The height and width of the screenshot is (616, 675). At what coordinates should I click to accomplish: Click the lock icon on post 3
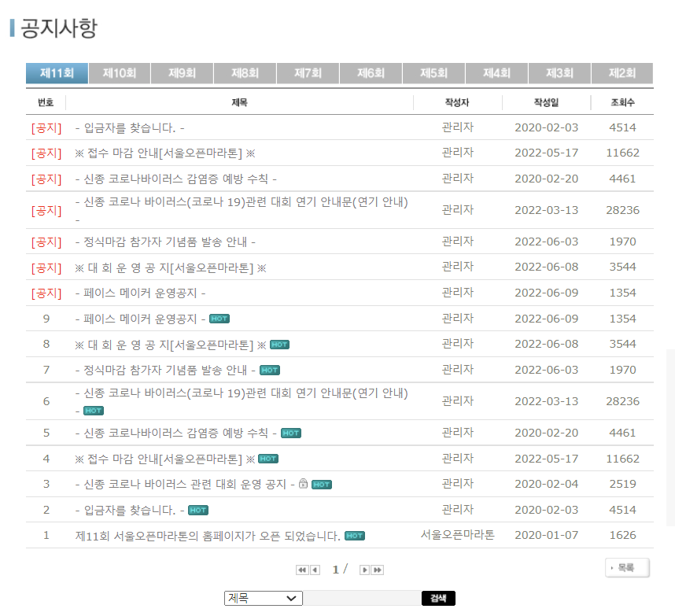click(x=303, y=483)
